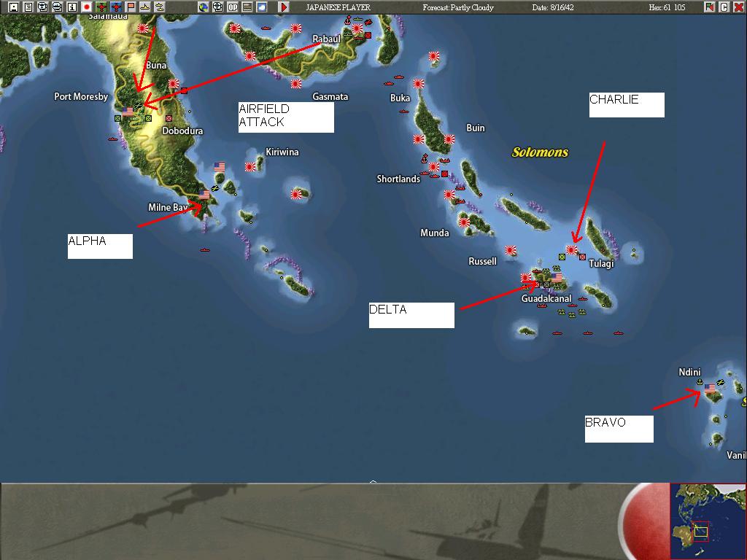Screen dimensions: 747x560
Task: Select the American flag base at Milne Bay
Action: coord(204,194)
